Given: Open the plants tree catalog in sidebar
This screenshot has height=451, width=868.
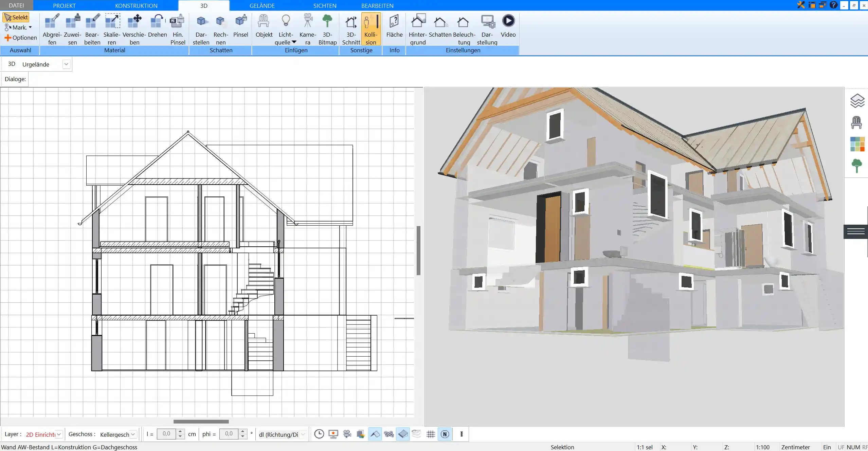Looking at the screenshot, I should click(x=857, y=166).
